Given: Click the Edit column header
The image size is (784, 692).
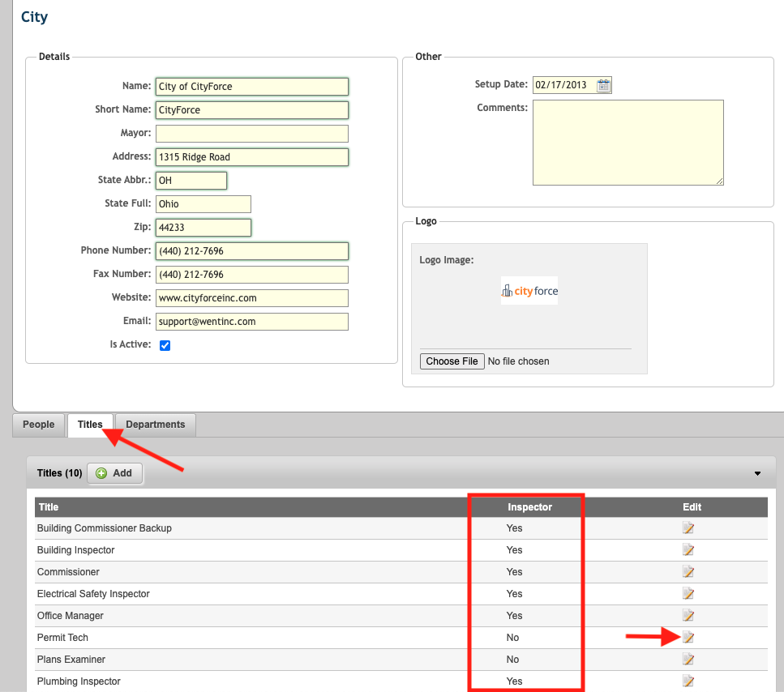Looking at the screenshot, I should (x=692, y=507).
